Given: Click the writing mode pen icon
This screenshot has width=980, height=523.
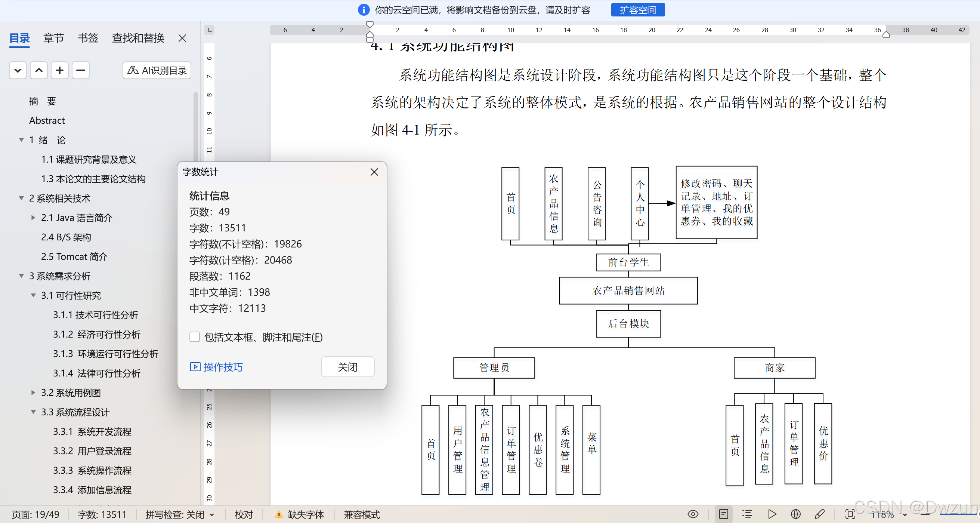Looking at the screenshot, I should click(x=820, y=514).
